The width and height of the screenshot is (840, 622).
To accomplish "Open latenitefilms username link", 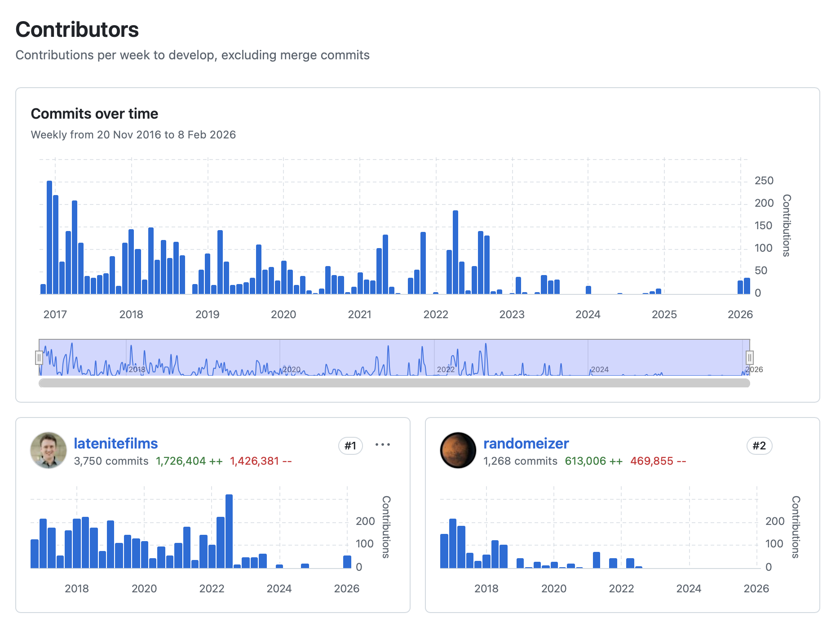I will [x=115, y=444].
